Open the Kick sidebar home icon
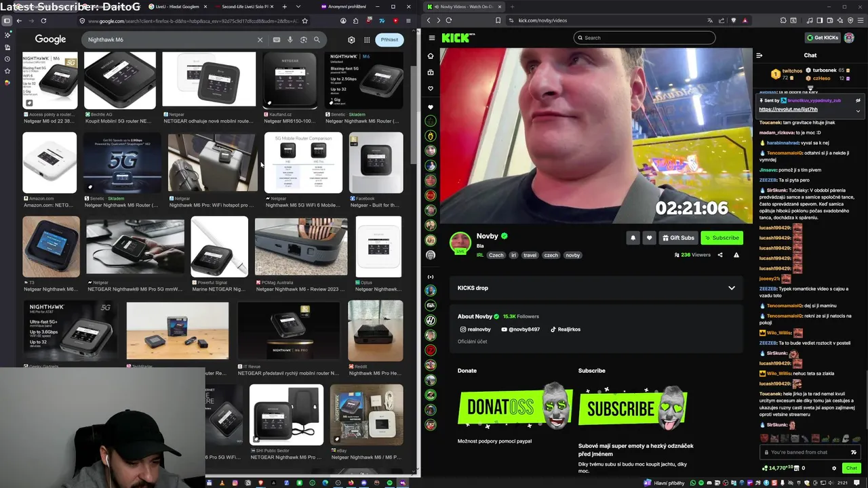This screenshot has height=488, width=868. click(x=431, y=56)
